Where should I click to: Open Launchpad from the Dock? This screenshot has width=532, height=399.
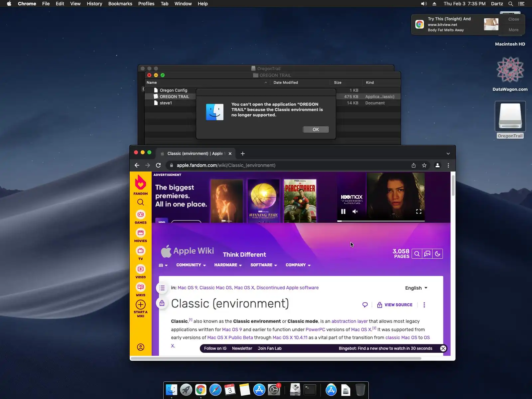click(186, 390)
